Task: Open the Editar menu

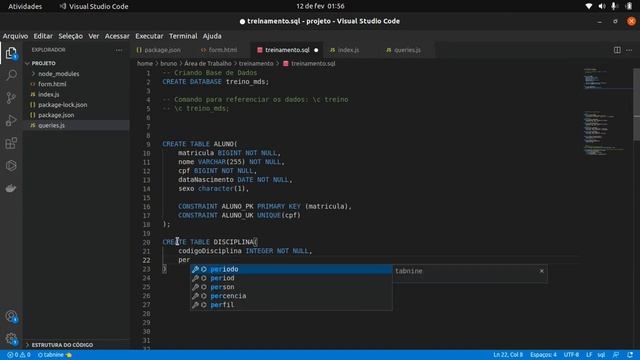Action: (x=43, y=36)
